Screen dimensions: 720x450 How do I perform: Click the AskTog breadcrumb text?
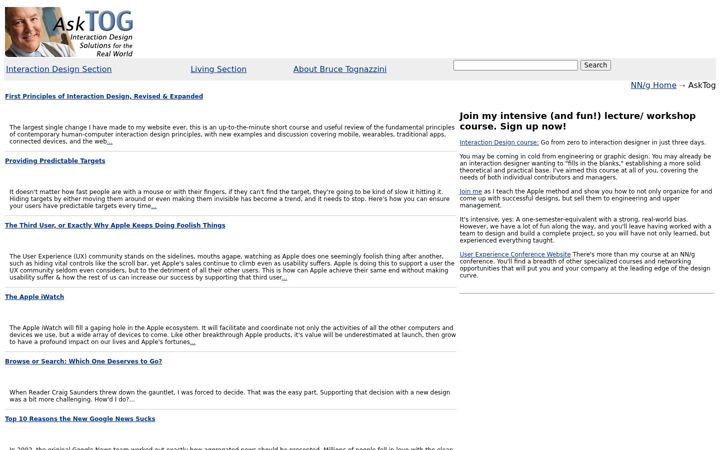(x=702, y=85)
